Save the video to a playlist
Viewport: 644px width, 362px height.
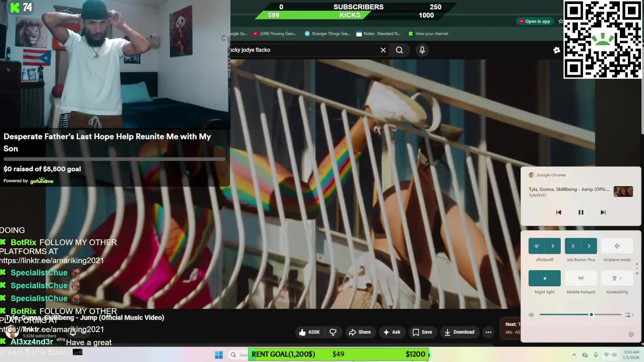(x=422, y=332)
